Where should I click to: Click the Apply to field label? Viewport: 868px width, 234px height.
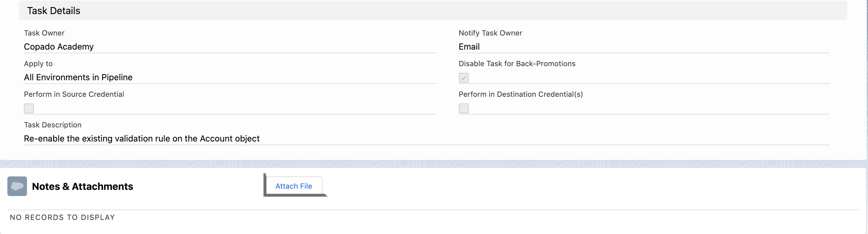[x=38, y=64]
